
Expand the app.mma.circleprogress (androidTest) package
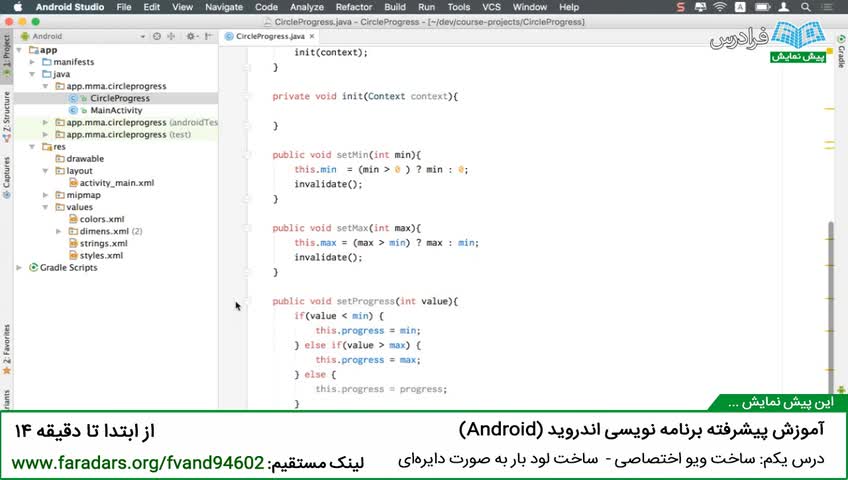point(45,123)
